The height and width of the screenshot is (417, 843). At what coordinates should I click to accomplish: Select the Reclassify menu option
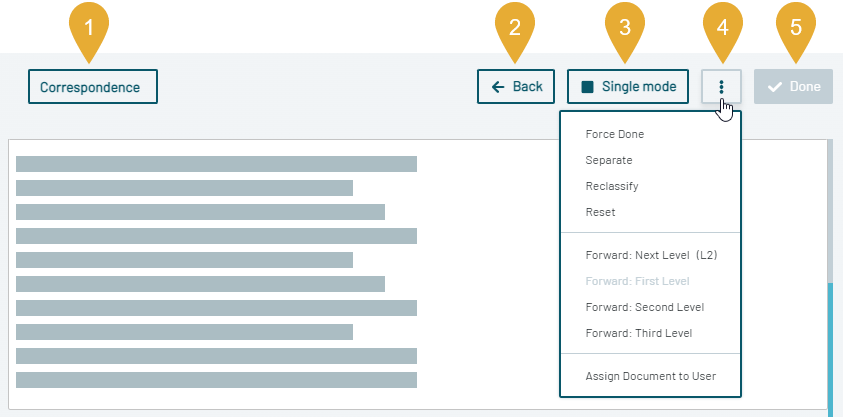click(612, 186)
